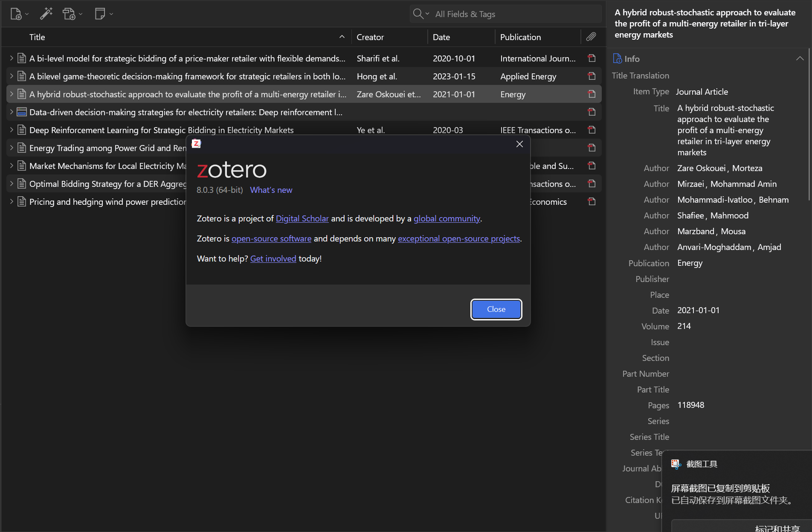Open PDF attachment of the Ye et al. row

click(x=592, y=130)
